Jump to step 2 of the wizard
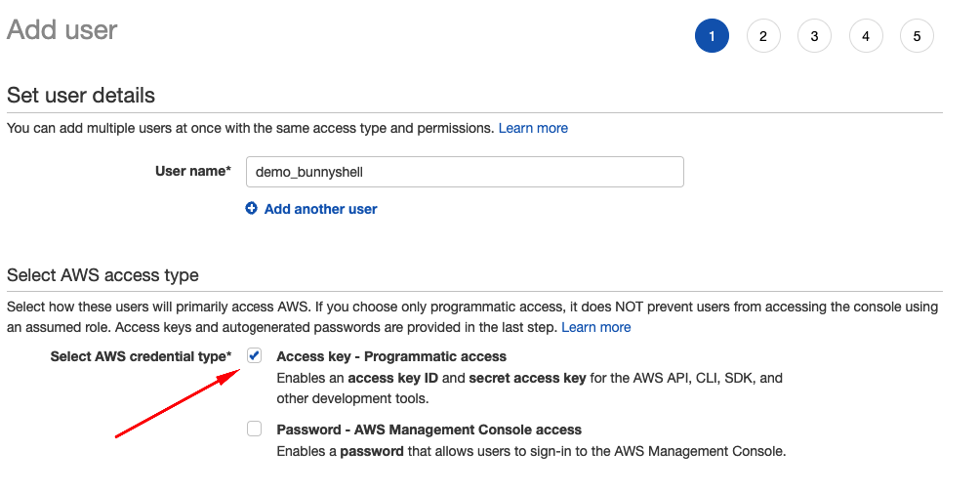 click(x=763, y=36)
